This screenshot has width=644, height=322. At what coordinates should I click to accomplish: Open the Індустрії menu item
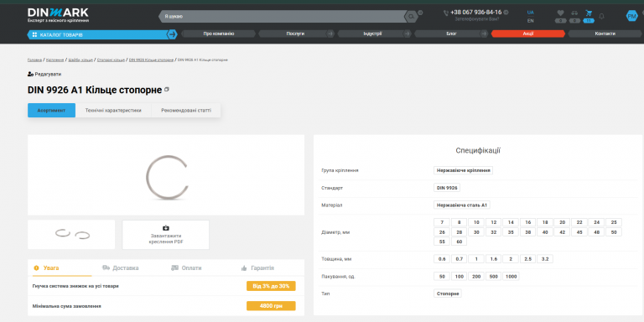(x=372, y=34)
